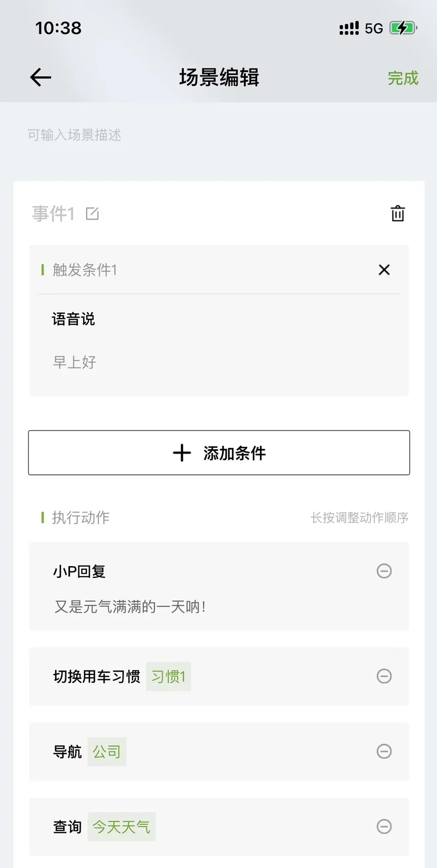
Task: Select the 小P回复 action title
Action: 79,572
